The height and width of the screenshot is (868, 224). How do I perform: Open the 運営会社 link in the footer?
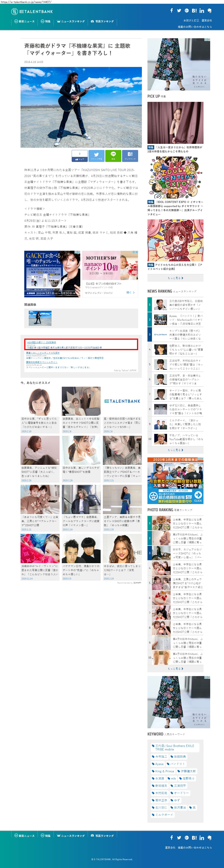[170, 847]
